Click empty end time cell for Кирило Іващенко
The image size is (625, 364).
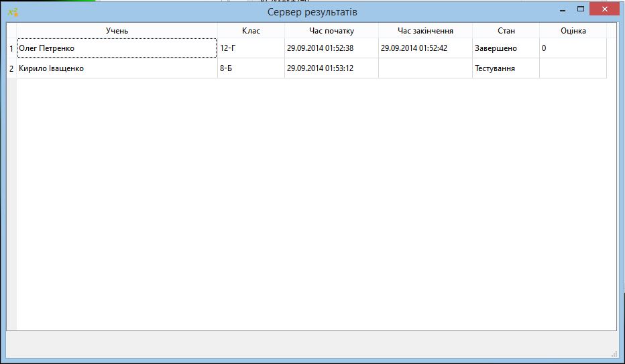(x=425, y=68)
